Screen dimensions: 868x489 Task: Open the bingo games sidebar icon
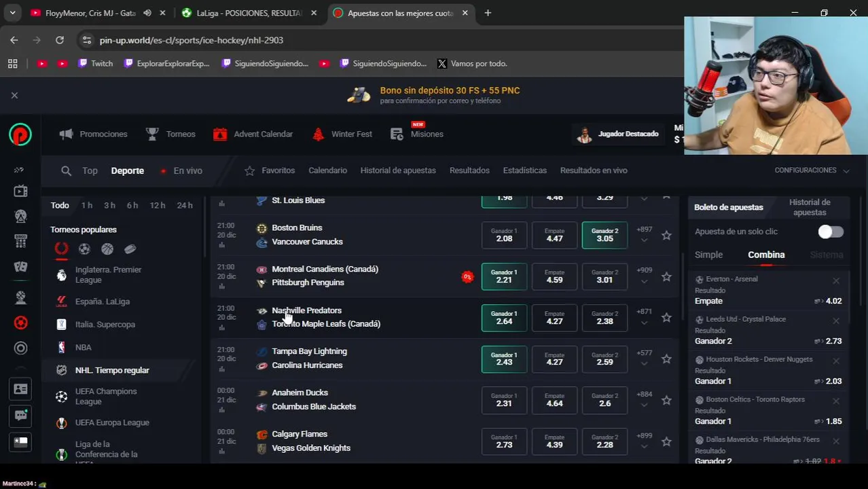(x=20, y=241)
